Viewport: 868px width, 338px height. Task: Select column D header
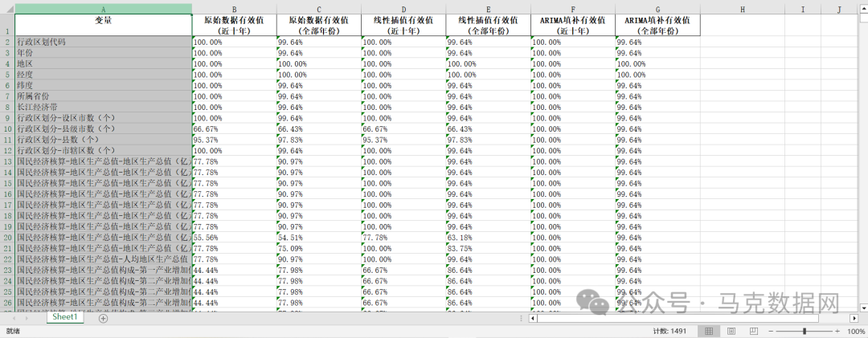point(403,9)
